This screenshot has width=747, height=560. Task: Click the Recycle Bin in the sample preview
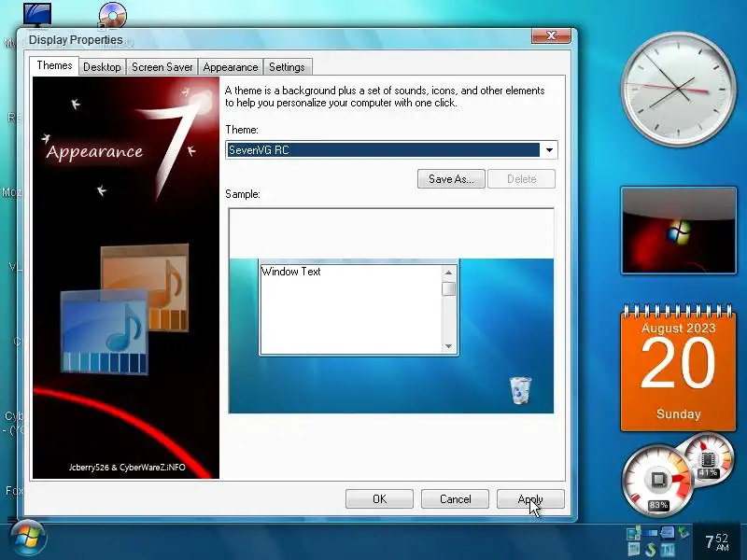click(520, 390)
